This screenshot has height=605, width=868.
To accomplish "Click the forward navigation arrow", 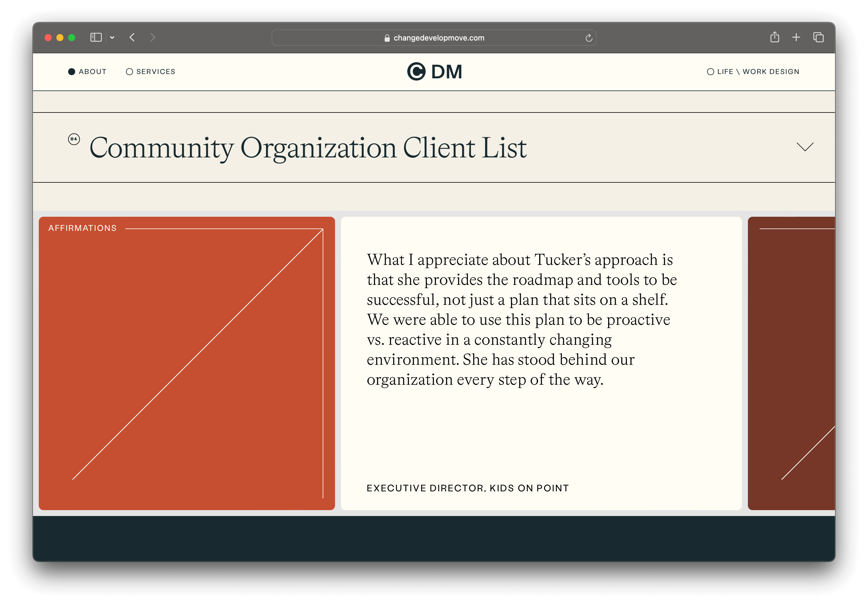I will pyautogui.click(x=153, y=37).
